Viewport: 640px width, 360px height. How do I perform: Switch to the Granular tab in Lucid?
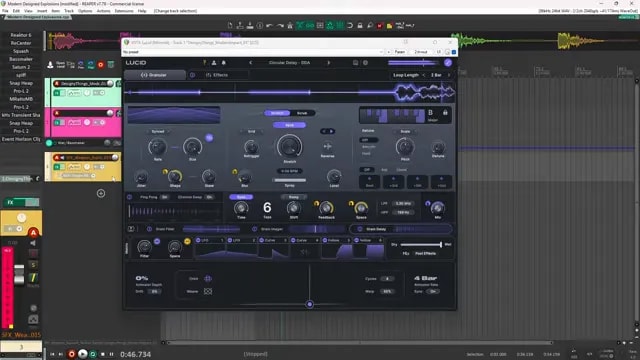(x=154, y=75)
